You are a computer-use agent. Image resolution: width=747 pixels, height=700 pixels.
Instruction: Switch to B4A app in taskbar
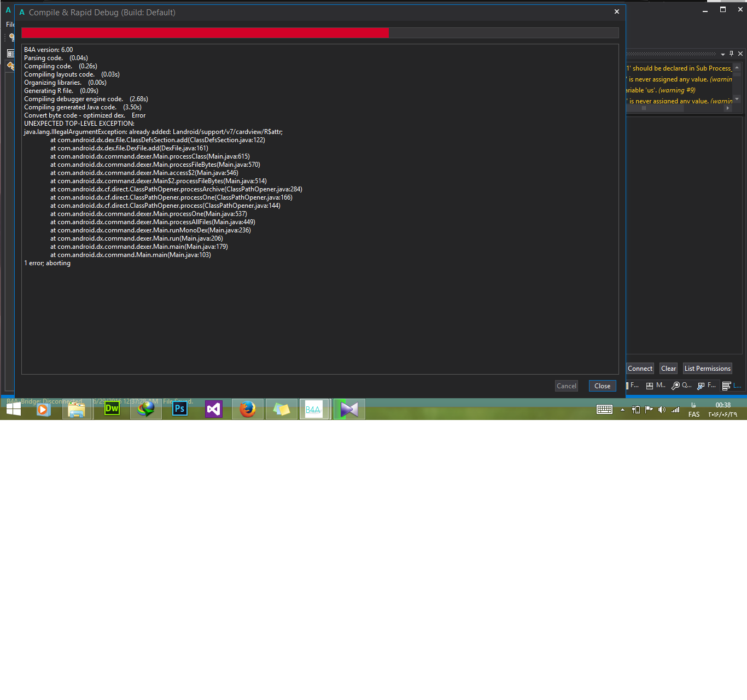pyautogui.click(x=313, y=409)
